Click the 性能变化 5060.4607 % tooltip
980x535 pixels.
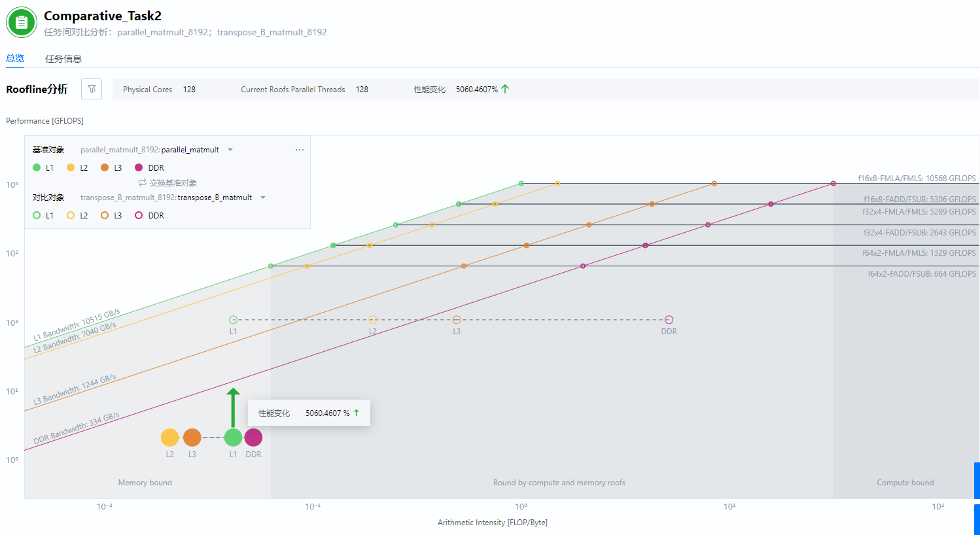pos(309,413)
